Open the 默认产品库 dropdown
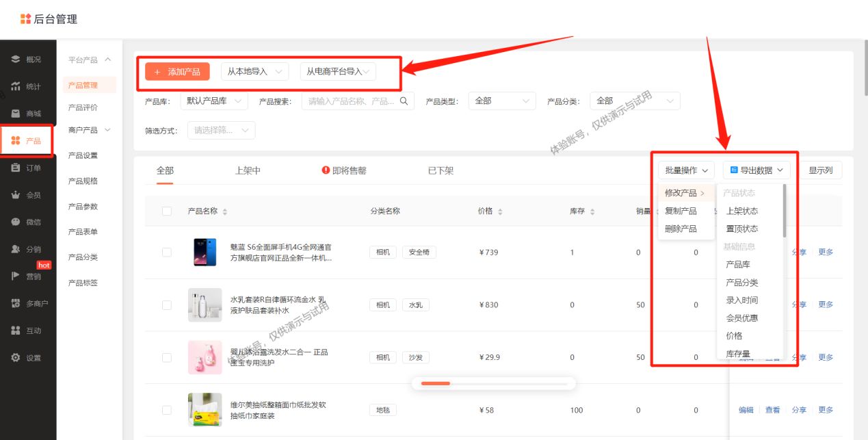This screenshot has width=868, height=440. pyautogui.click(x=213, y=101)
